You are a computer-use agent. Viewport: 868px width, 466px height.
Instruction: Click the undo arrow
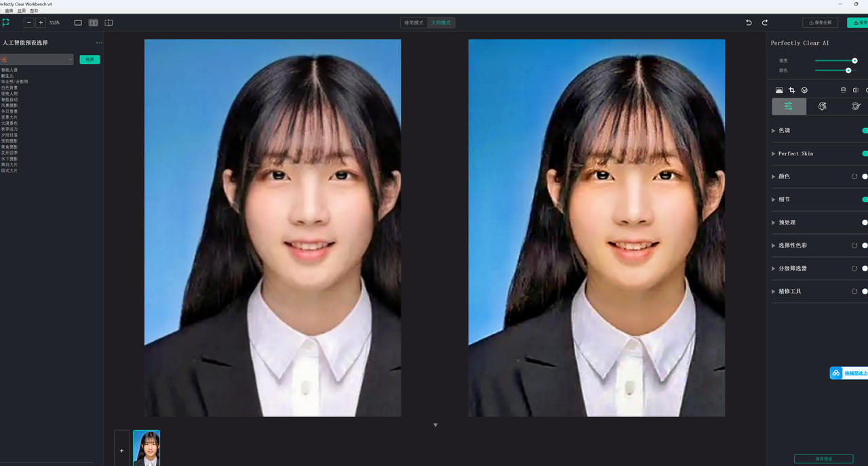(x=749, y=22)
